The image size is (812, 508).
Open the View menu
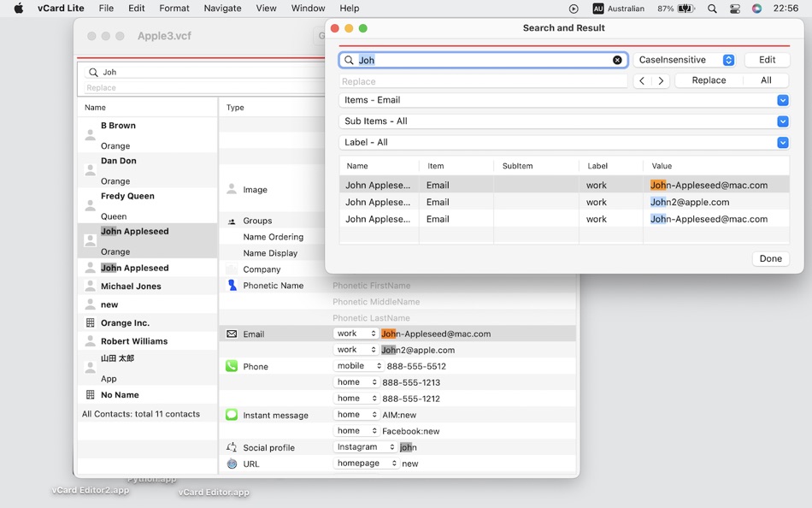(x=266, y=9)
